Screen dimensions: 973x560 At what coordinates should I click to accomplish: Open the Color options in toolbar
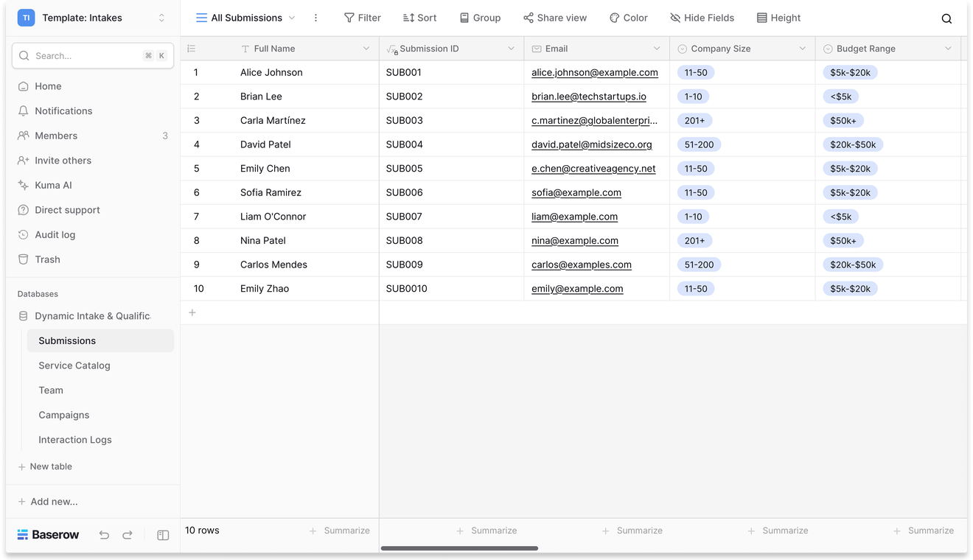point(628,18)
